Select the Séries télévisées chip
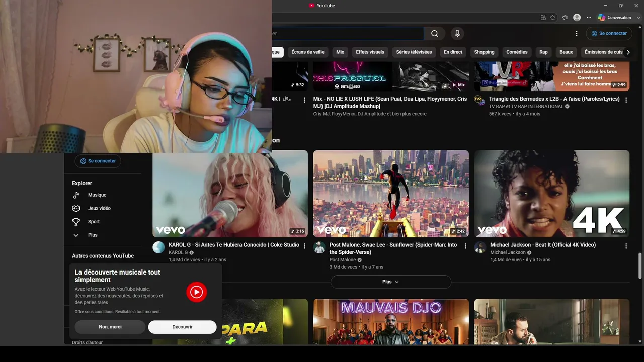The height and width of the screenshot is (362, 644). [x=414, y=52]
